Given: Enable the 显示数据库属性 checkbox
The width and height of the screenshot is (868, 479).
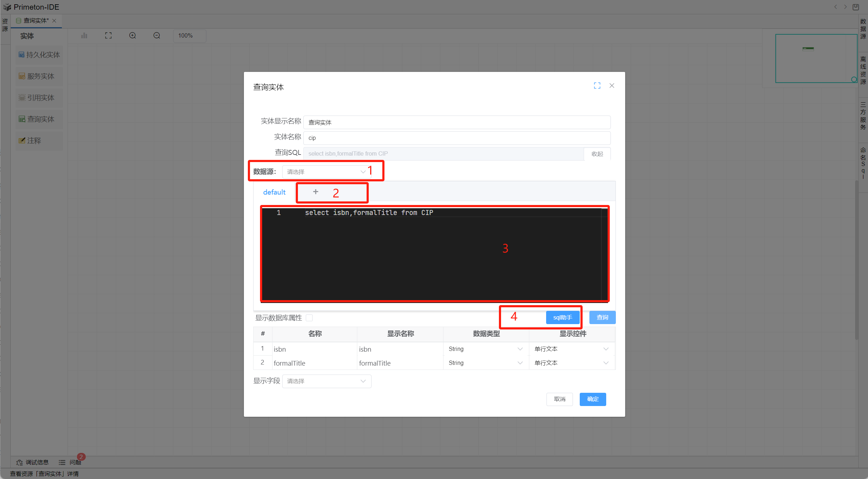Looking at the screenshot, I should 309,318.
